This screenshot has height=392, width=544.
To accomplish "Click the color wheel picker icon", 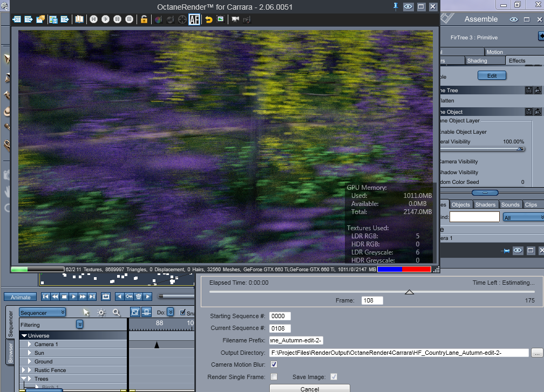I will (158, 20).
